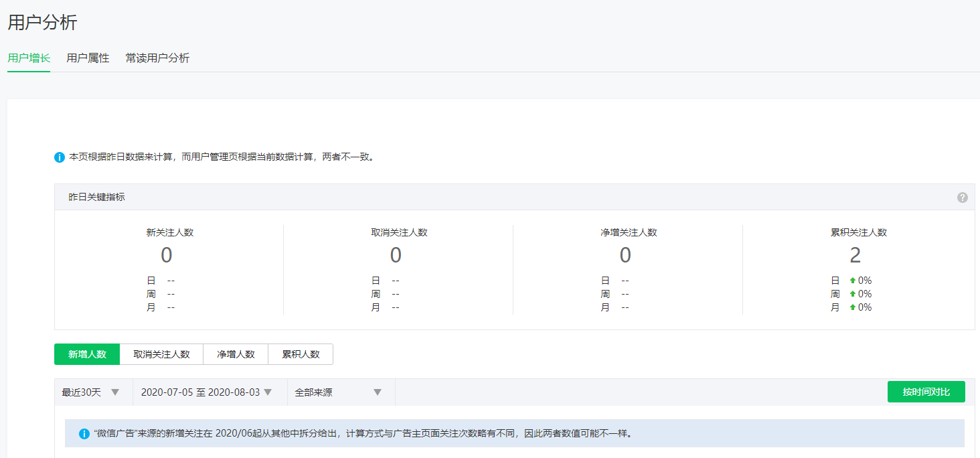The image size is (980, 458).
Task: Click the 累积关注人数 value 2
Action: [855, 256]
